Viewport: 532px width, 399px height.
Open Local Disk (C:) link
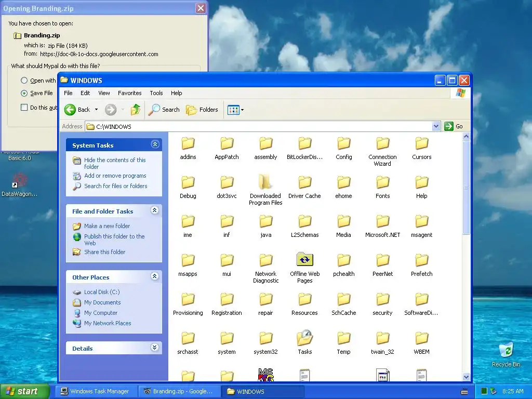point(102,292)
